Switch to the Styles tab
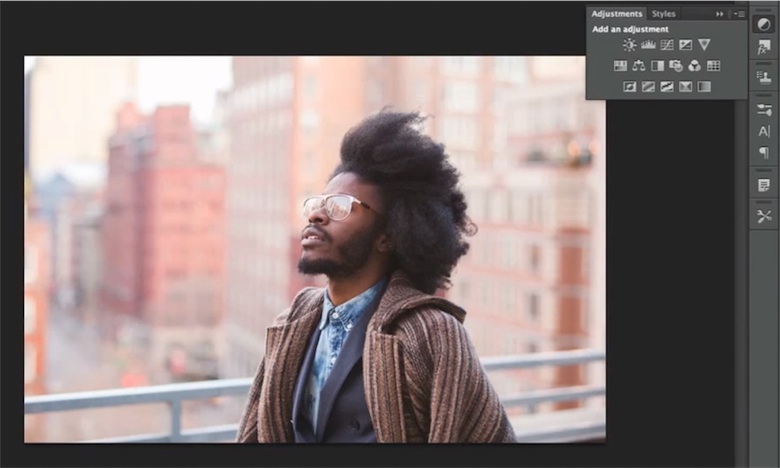The image size is (780, 468). (x=664, y=14)
